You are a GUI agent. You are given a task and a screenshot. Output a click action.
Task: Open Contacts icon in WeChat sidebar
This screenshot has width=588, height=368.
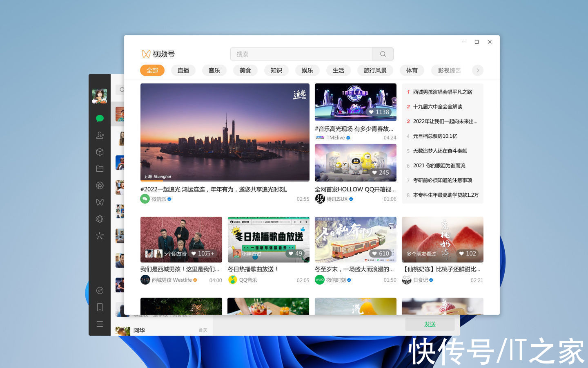click(x=100, y=135)
